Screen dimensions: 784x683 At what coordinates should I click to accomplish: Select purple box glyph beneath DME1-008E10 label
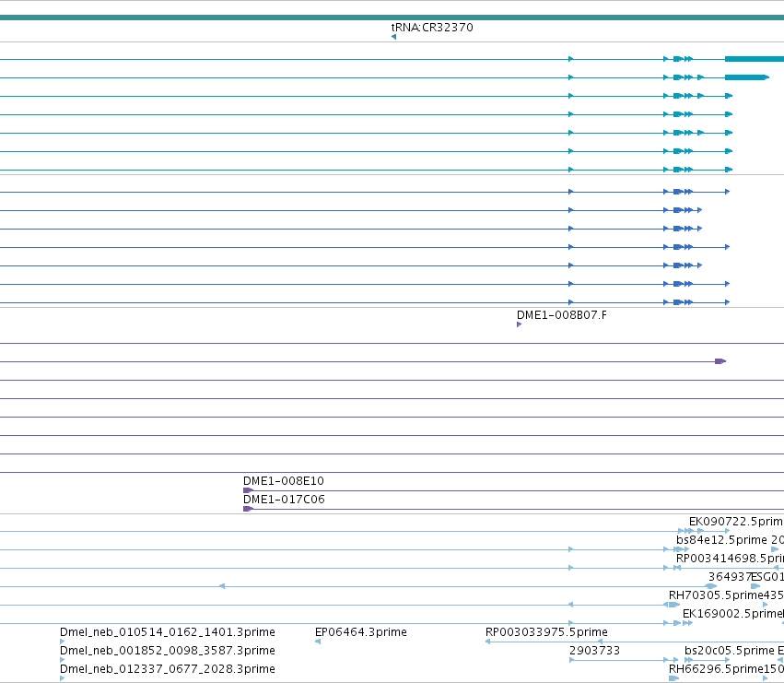[248, 490]
